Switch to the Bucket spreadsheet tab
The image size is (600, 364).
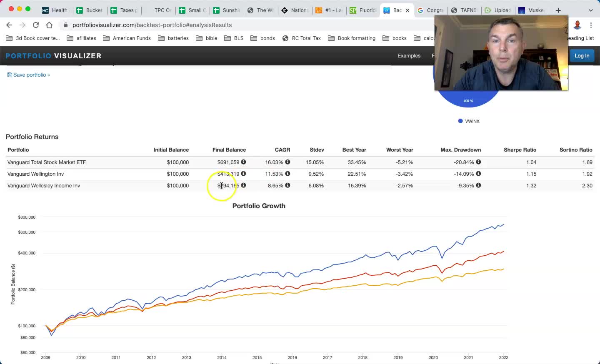[x=90, y=10]
